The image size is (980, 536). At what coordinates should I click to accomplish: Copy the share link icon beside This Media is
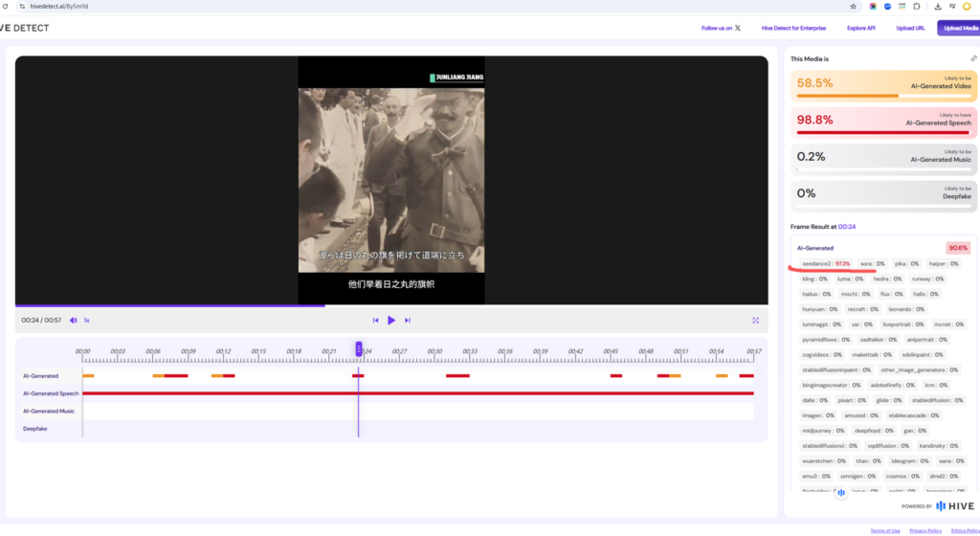tap(973, 58)
